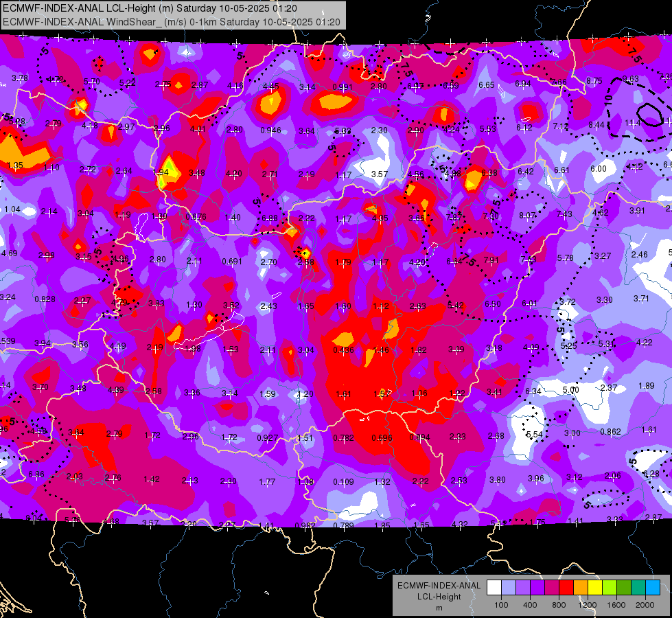Click the legend tick label "2000"
This screenshot has height=618, width=672.
[645, 605]
